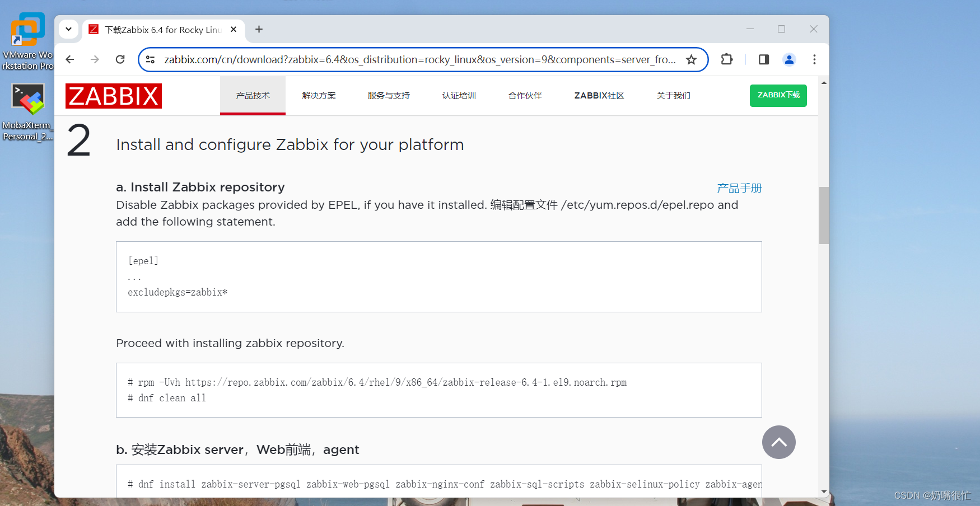Click the browser forward arrow

(x=95, y=59)
